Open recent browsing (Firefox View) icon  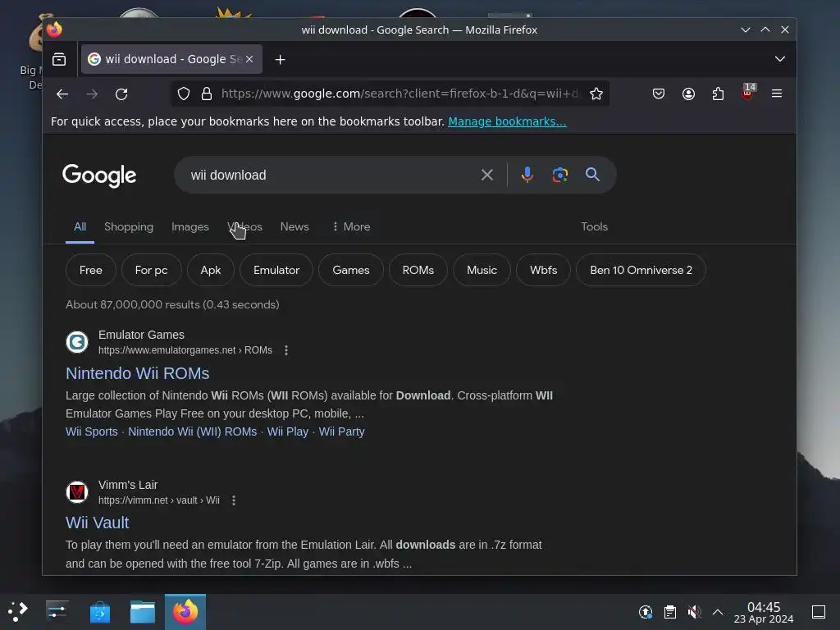click(x=59, y=59)
